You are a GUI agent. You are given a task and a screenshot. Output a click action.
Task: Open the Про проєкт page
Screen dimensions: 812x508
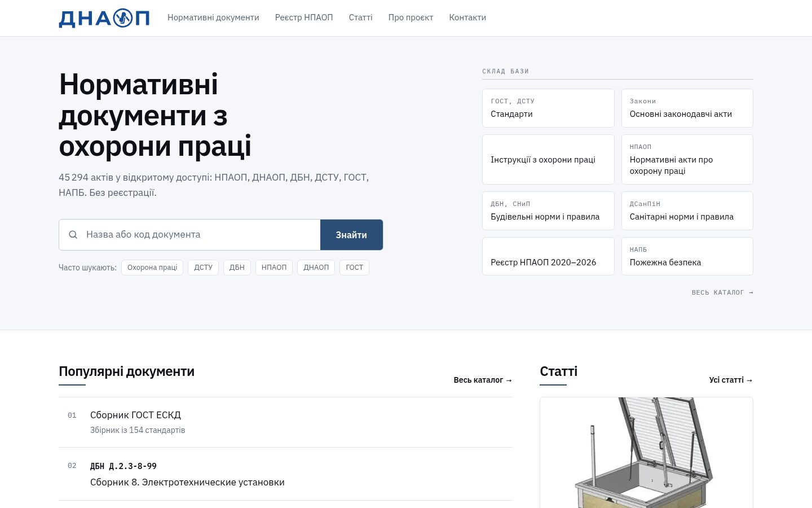(x=411, y=17)
